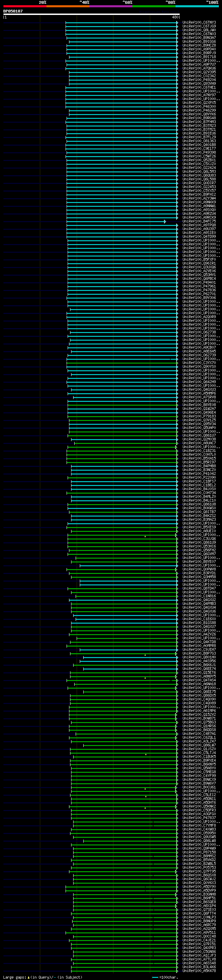This screenshot has width=222, height=980.
Task: Select hit label UniRef100_Q496E4
Action: (x=199, y=412)
